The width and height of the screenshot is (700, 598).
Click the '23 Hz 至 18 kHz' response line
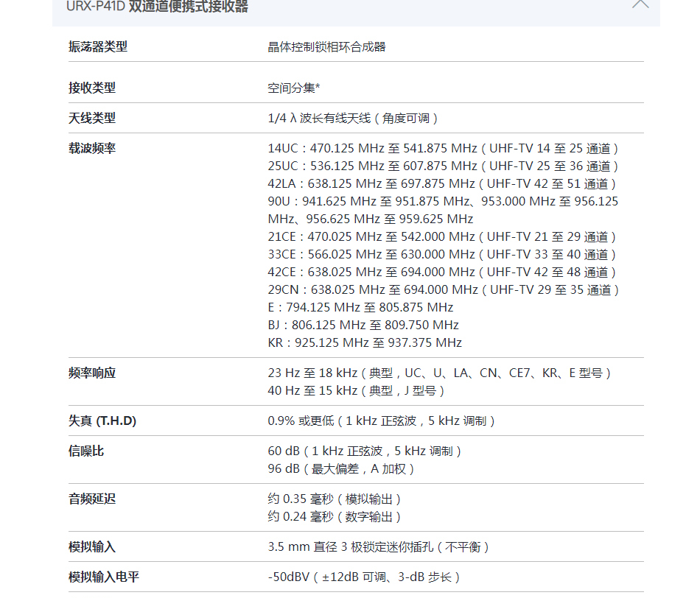pyautogui.click(x=441, y=373)
